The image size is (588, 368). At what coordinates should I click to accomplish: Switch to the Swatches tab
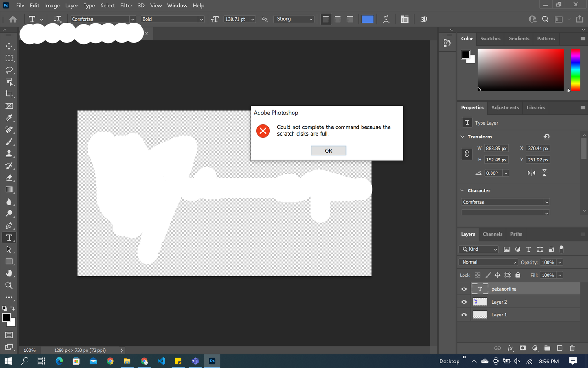coord(490,38)
